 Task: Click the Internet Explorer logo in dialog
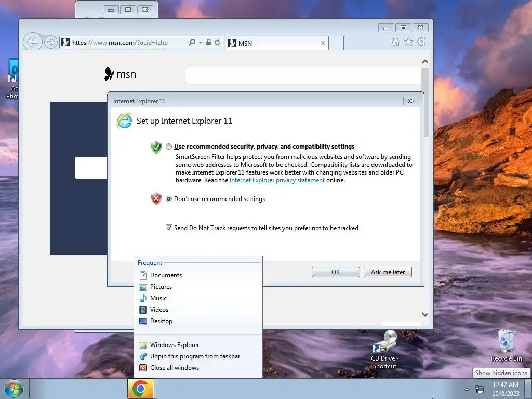[124, 121]
